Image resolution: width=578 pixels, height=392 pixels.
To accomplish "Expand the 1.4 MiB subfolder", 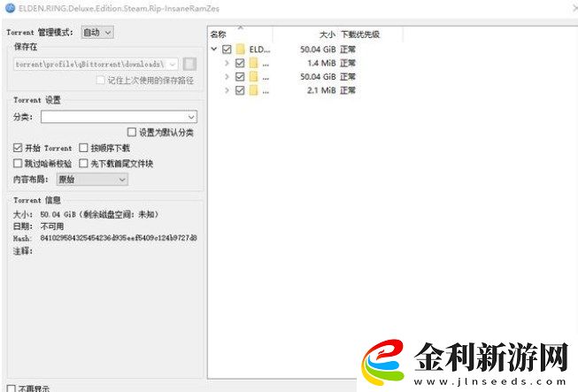I will 227,63.
